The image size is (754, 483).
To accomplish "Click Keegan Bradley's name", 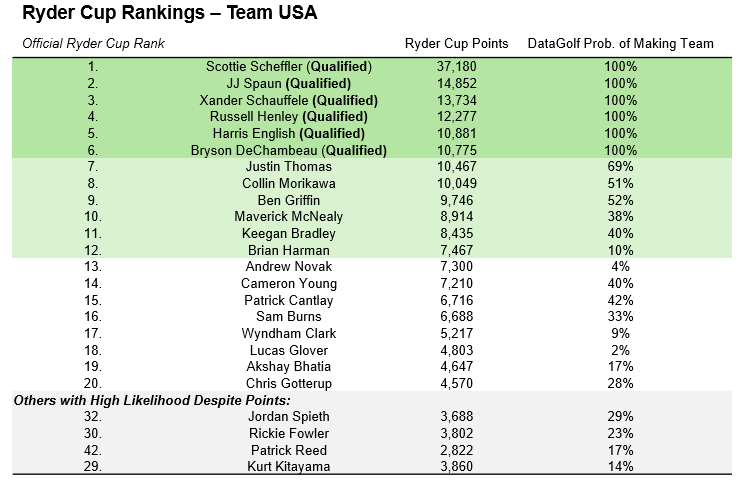I will tap(289, 234).
